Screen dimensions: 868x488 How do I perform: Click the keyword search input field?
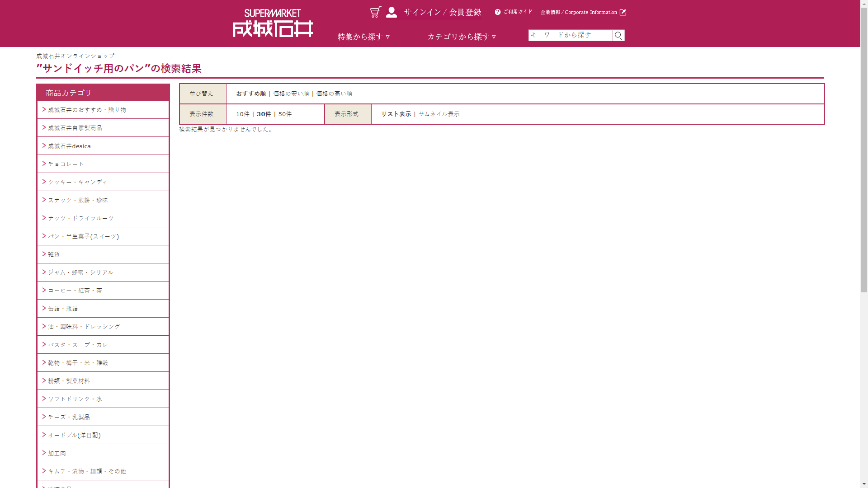570,35
